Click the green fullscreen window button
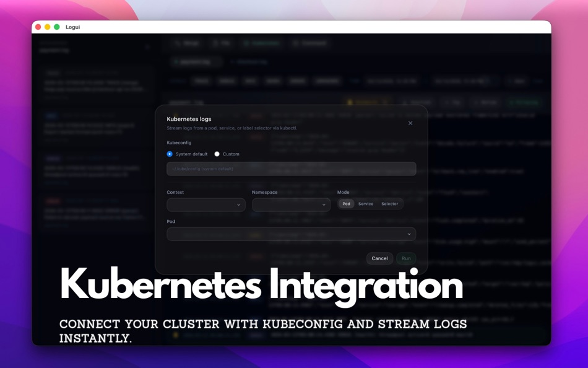 (x=56, y=27)
